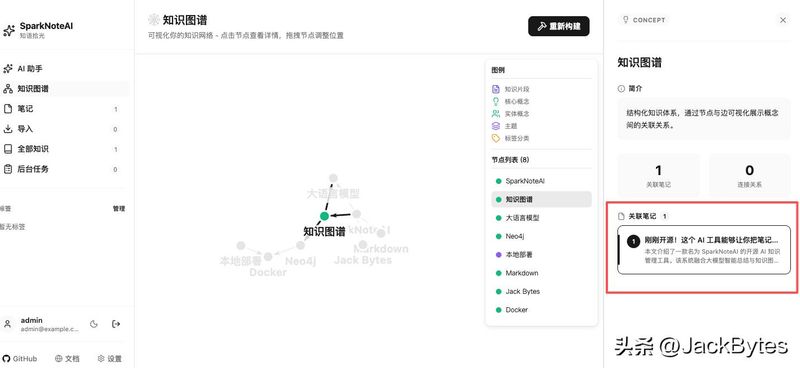Click the 笔记 file icon in sidebar
The height and width of the screenshot is (368, 800).
8,109
